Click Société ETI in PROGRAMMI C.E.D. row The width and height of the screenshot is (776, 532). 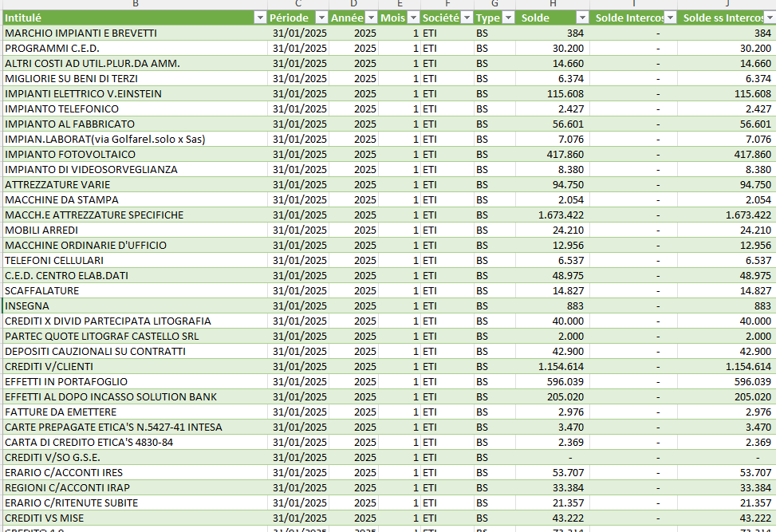pyautogui.click(x=430, y=49)
